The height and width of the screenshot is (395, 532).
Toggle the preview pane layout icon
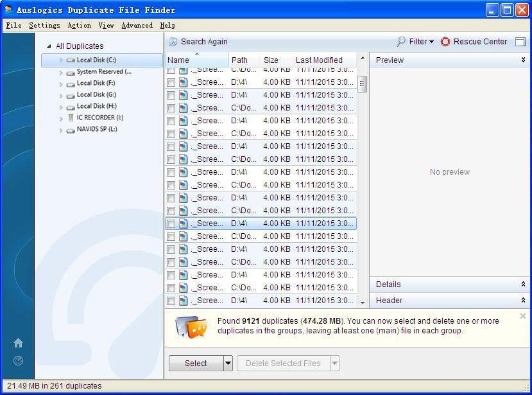pyautogui.click(x=520, y=42)
